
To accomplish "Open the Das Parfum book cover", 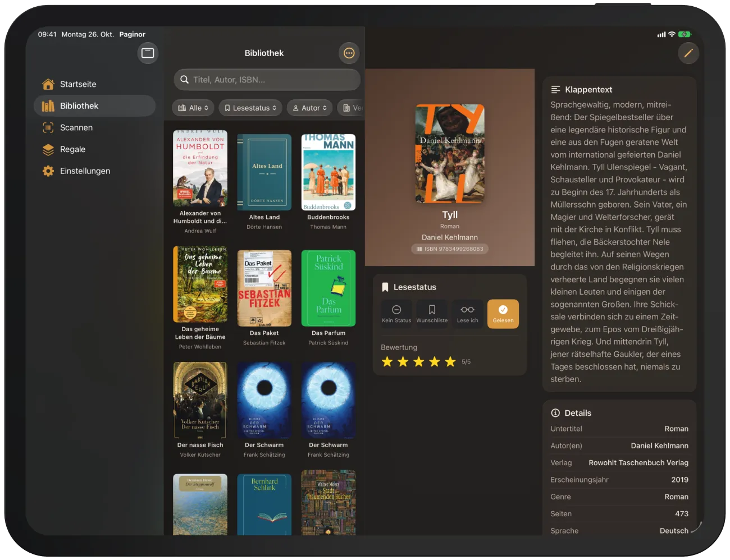I will click(328, 288).
